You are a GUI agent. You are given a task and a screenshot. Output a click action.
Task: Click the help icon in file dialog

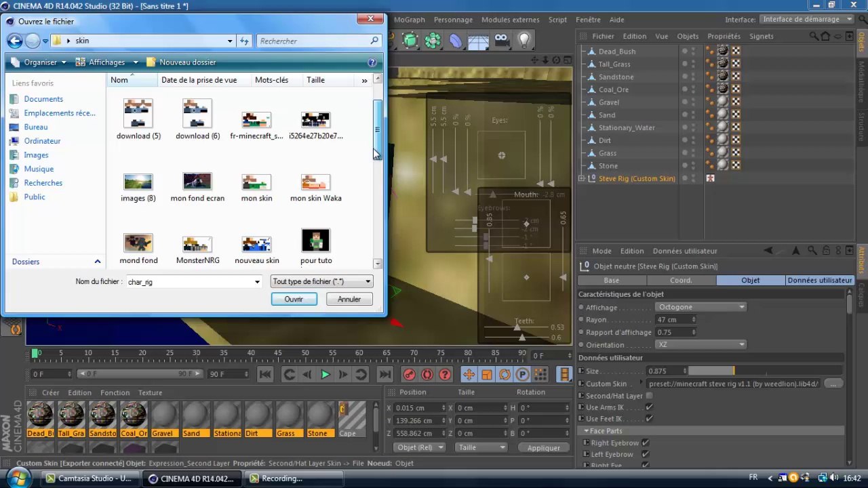click(x=372, y=62)
